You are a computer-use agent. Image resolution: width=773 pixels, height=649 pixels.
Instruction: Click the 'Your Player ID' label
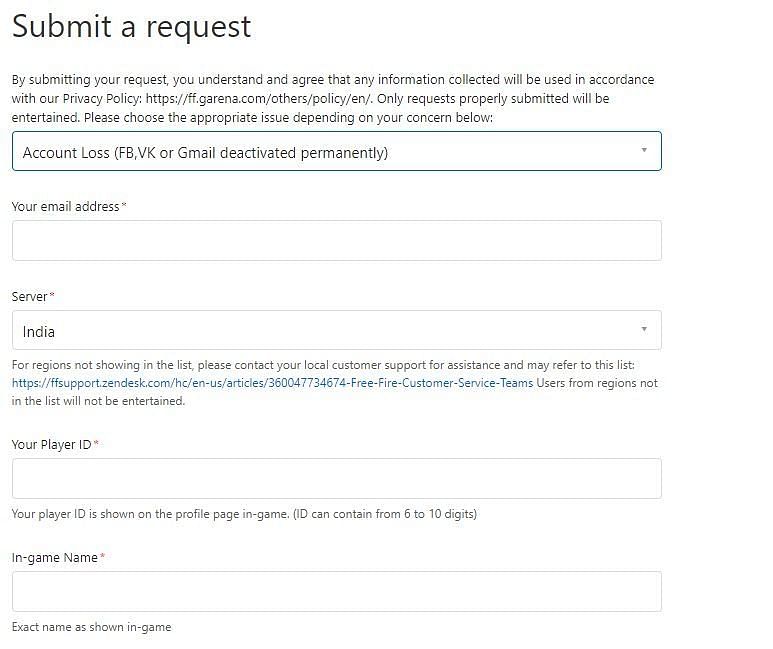pyautogui.click(x=51, y=444)
